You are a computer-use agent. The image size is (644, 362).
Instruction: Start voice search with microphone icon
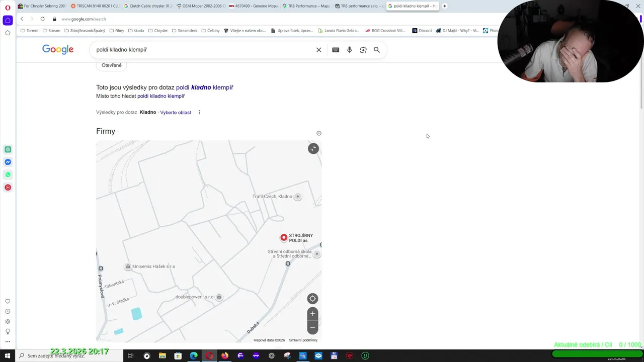pos(349,50)
